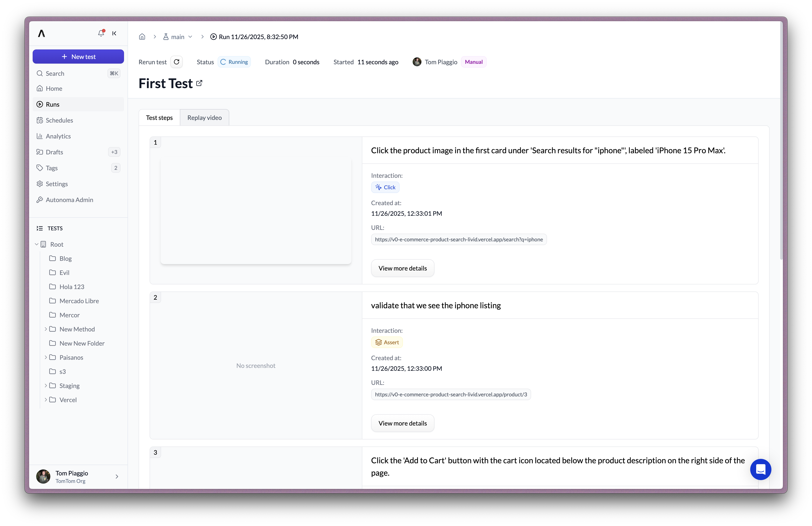
Task: Select the Test steps tab
Action: [x=159, y=117]
